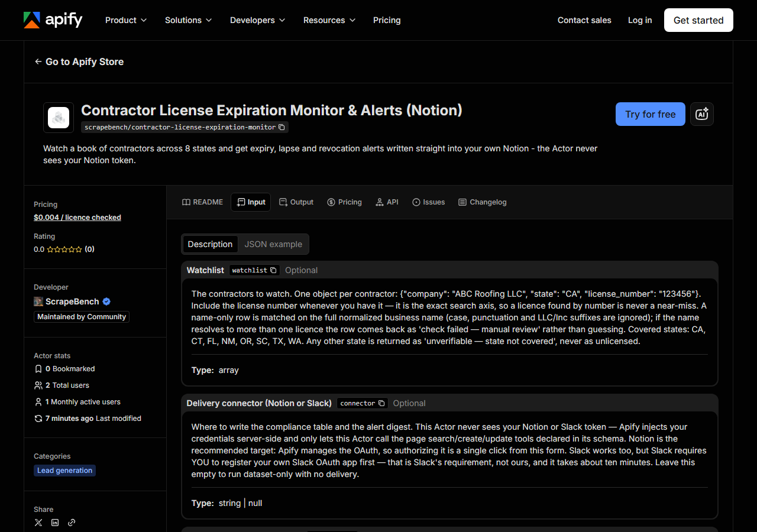Copy the connector field key
The image size is (757, 532).
[381, 403]
